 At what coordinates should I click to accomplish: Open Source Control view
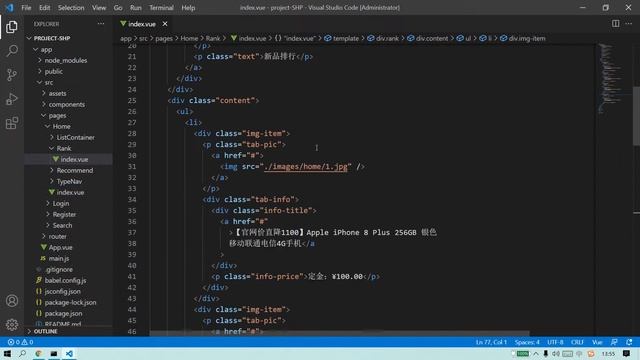[x=12, y=75]
